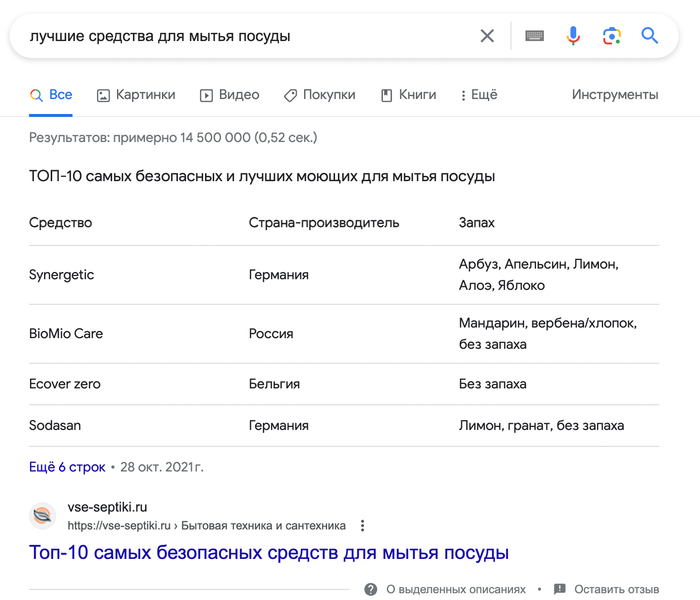Click the Мандарин, вербена/хлопок scent cell
Image resolution: width=700 pixels, height=600 pixels.
coord(548,334)
